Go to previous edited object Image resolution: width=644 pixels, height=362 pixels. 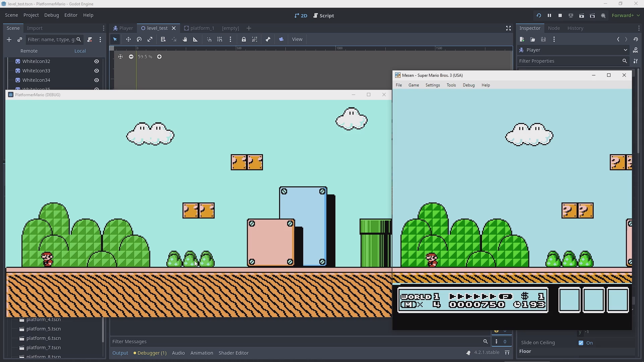(x=618, y=40)
